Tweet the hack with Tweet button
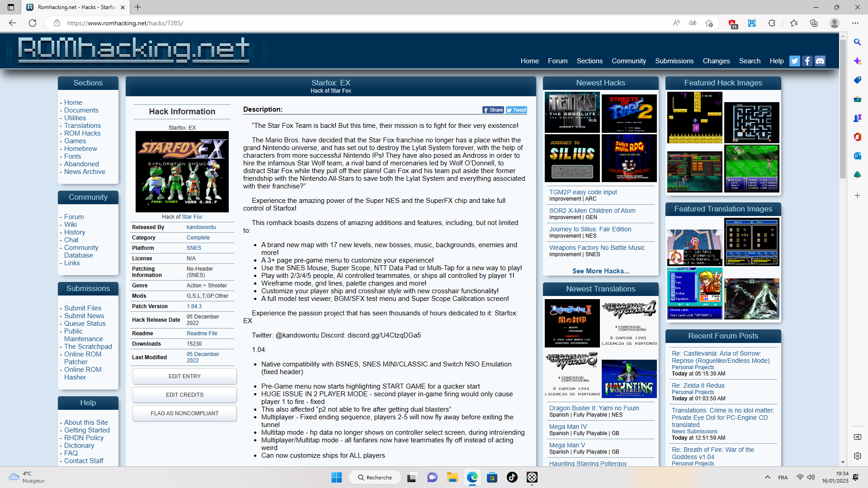Image resolution: width=868 pixels, height=488 pixels. 516,110
